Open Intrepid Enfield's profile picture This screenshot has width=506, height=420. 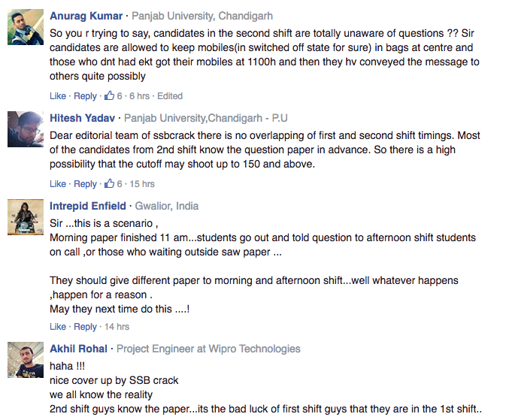coord(26,217)
